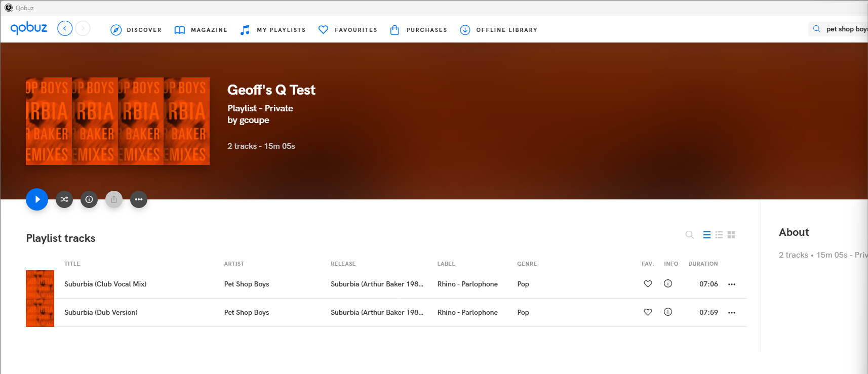Click the DURATION column header
The image size is (868, 374).
(x=703, y=264)
